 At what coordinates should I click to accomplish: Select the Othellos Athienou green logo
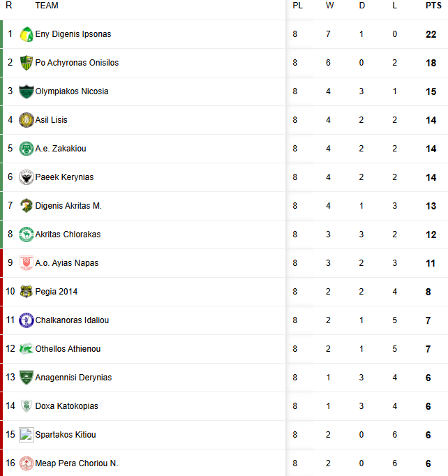[27, 349]
